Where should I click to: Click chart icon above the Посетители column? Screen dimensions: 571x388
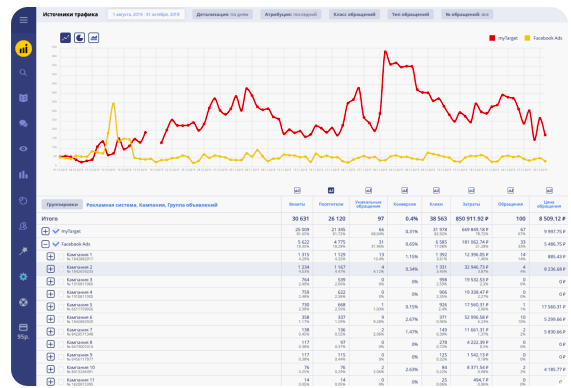(331, 190)
